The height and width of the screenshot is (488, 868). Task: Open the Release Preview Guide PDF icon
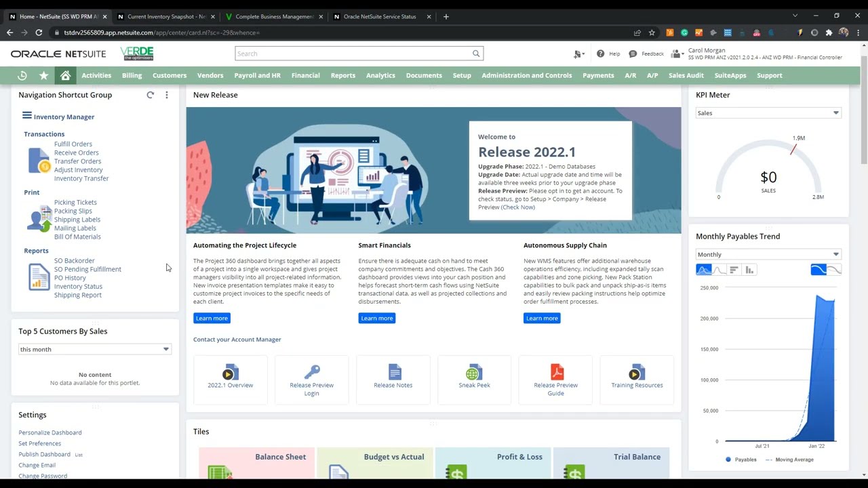(x=557, y=372)
